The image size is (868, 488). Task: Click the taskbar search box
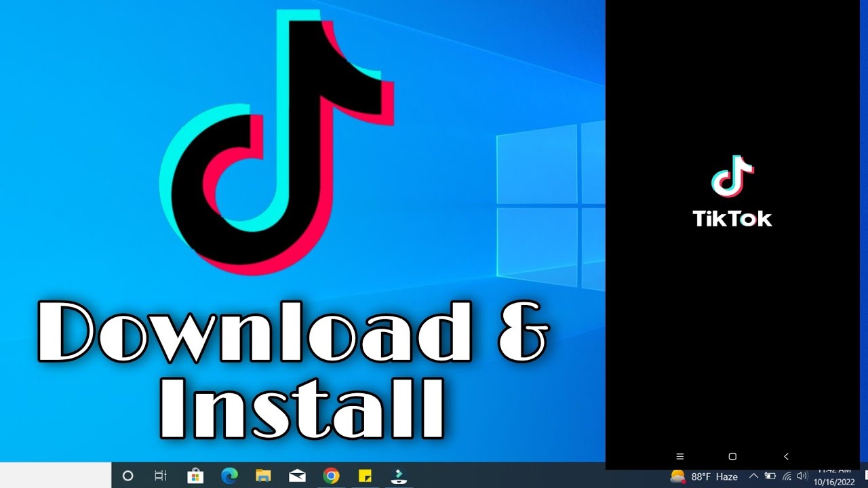click(x=56, y=476)
